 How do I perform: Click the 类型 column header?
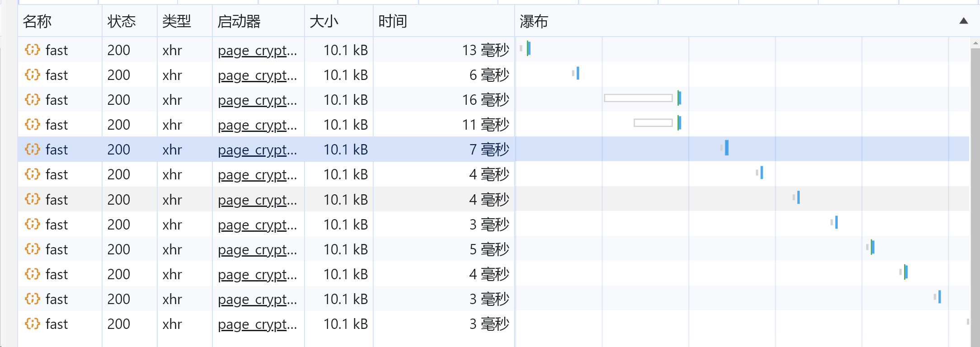coord(177,21)
